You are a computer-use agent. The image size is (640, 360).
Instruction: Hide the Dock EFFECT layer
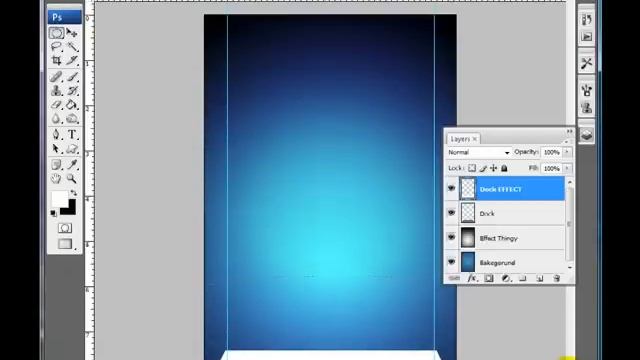(451, 188)
